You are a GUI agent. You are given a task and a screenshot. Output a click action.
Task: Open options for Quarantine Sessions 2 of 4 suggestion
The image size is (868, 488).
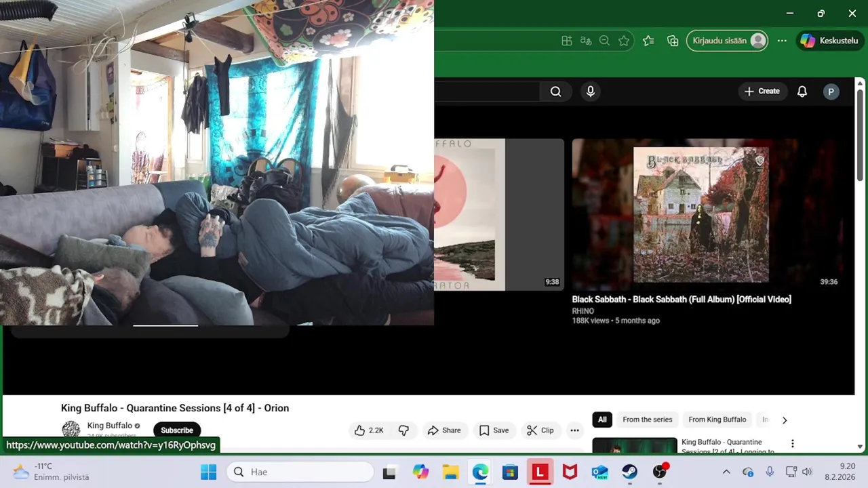(x=792, y=444)
